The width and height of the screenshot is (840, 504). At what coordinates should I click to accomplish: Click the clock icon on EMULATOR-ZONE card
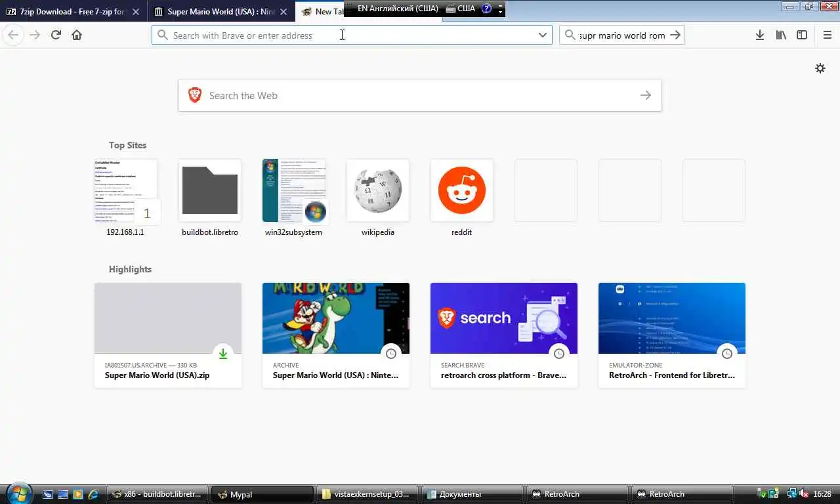pyautogui.click(x=727, y=354)
